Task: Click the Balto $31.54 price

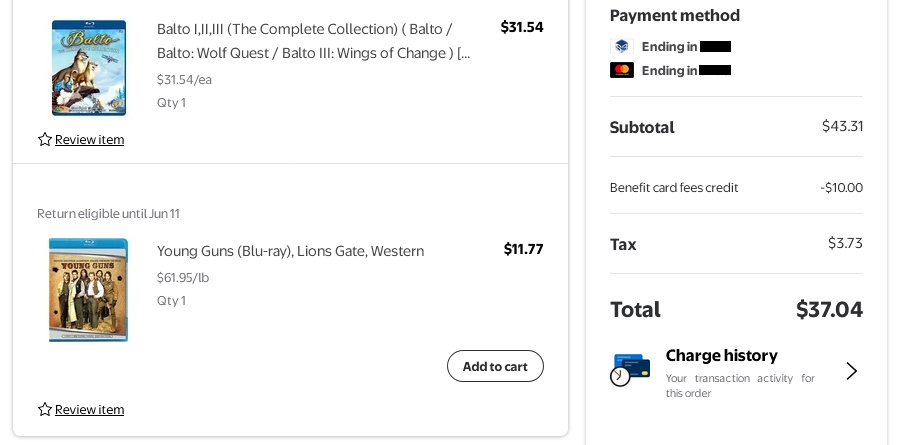Action: [x=522, y=27]
